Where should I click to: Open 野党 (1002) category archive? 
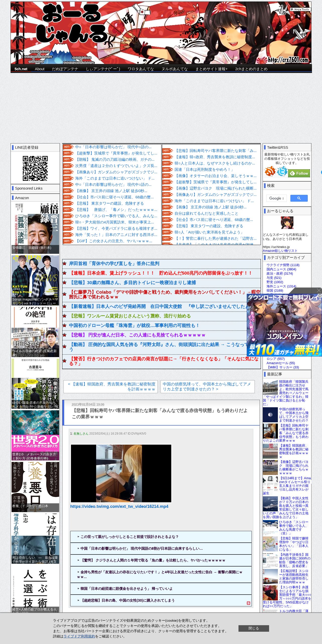click(275, 282)
